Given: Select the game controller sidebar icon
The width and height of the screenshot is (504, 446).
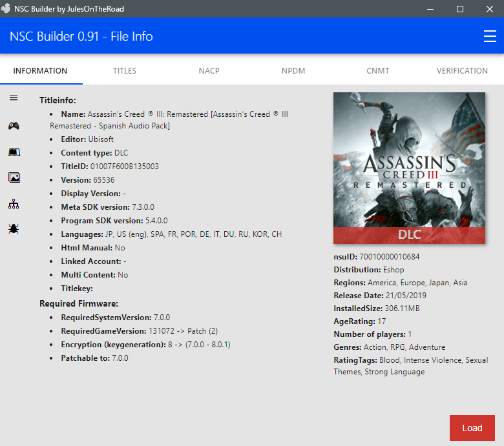Looking at the screenshot, I should coord(14,126).
